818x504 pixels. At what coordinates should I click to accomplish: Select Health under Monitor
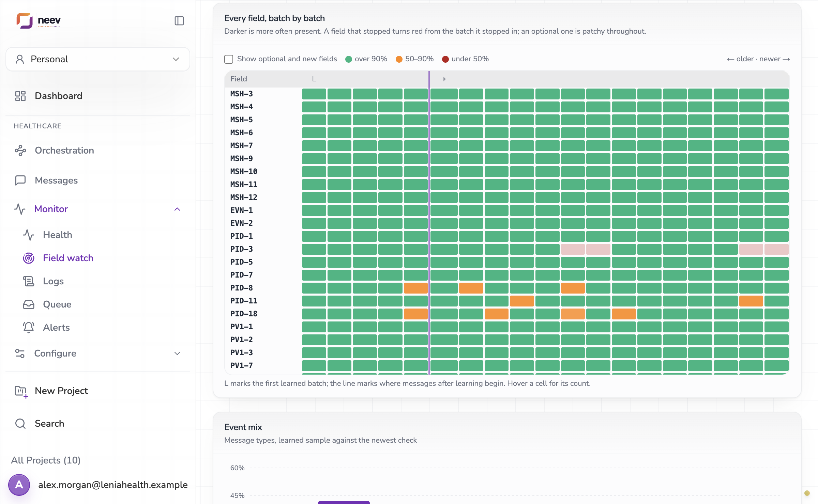pyautogui.click(x=58, y=235)
